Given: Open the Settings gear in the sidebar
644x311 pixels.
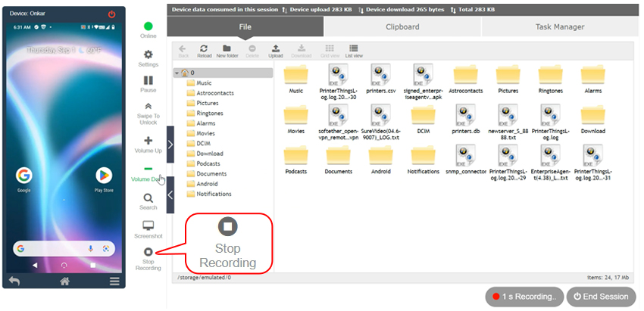Looking at the screenshot, I should click(148, 54).
